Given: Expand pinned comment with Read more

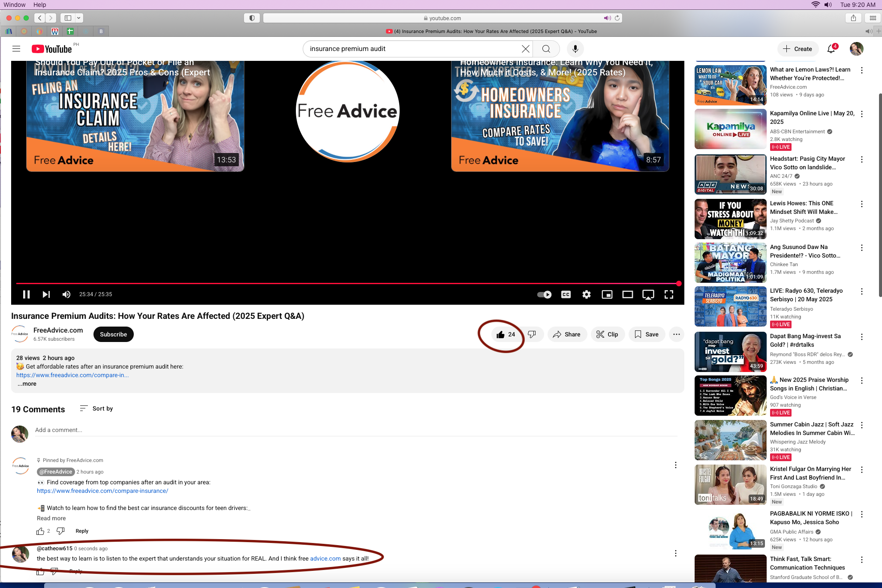Looking at the screenshot, I should [51, 518].
